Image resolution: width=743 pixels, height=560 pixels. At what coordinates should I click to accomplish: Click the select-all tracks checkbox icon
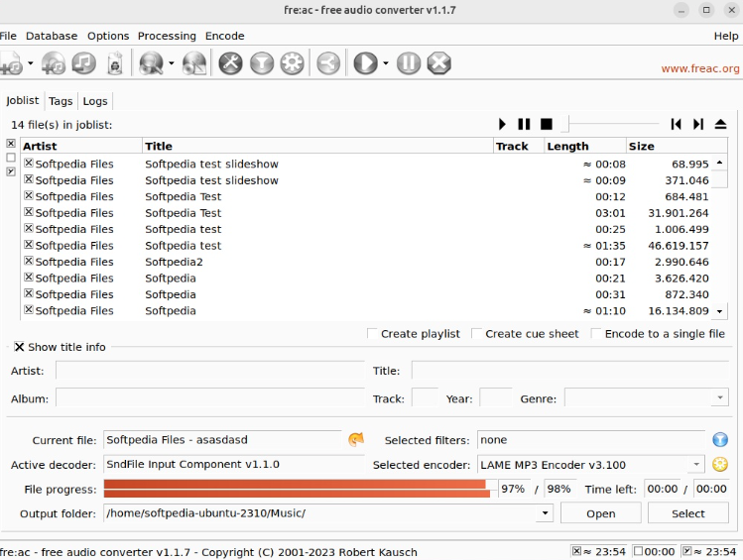[11, 144]
